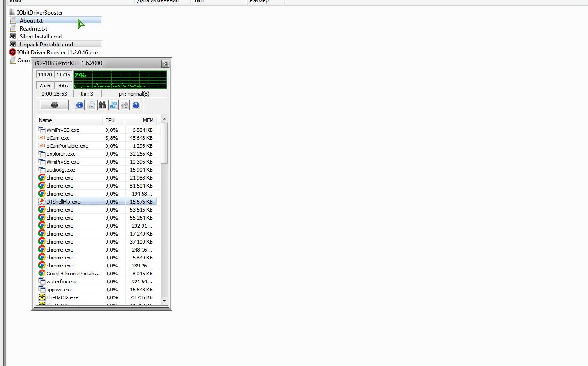Select the _Silent Install.cmd file name

[39, 37]
